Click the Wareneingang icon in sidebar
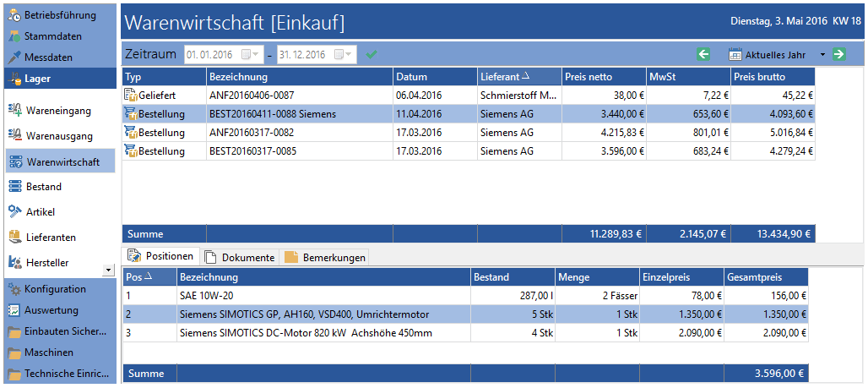The width and height of the screenshot is (868, 388). 15,111
